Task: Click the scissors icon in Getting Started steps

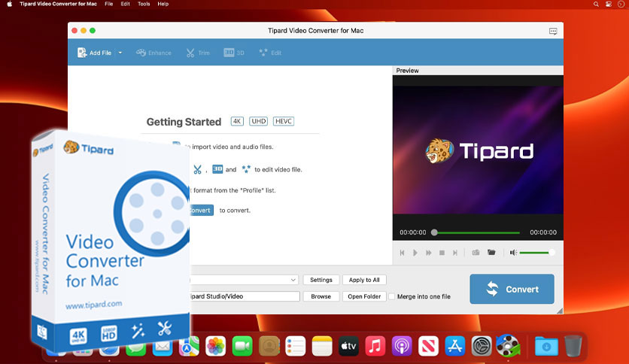Action: click(x=197, y=169)
